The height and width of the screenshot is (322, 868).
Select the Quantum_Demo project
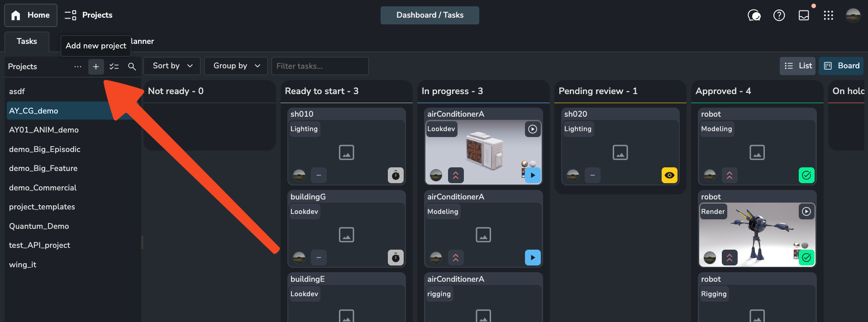click(72, 226)
